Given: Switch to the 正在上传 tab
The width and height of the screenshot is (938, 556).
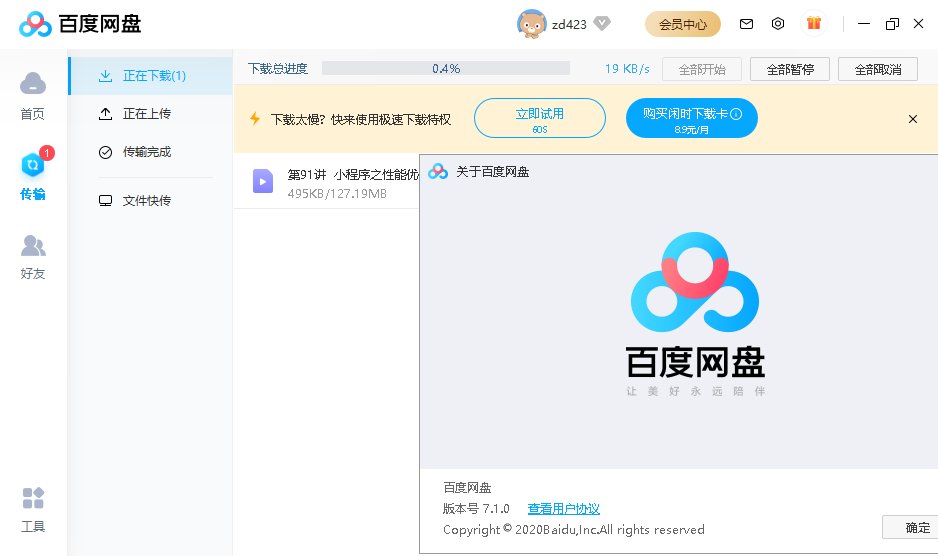Looking at the screenshot, I should click(x=146, y=114).
